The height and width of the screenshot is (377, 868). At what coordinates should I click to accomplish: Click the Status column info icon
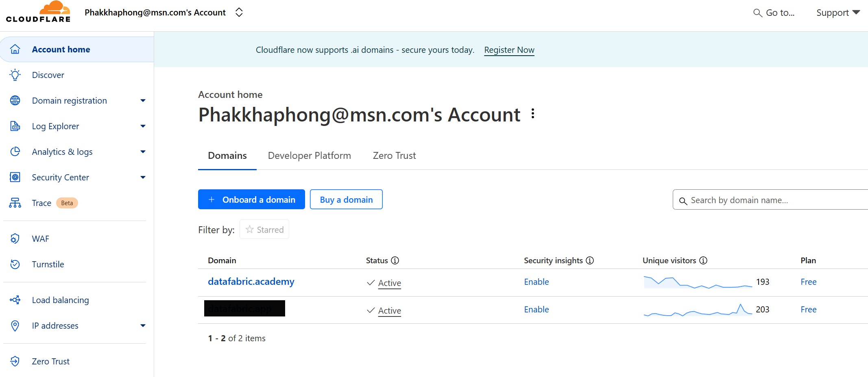395,260
